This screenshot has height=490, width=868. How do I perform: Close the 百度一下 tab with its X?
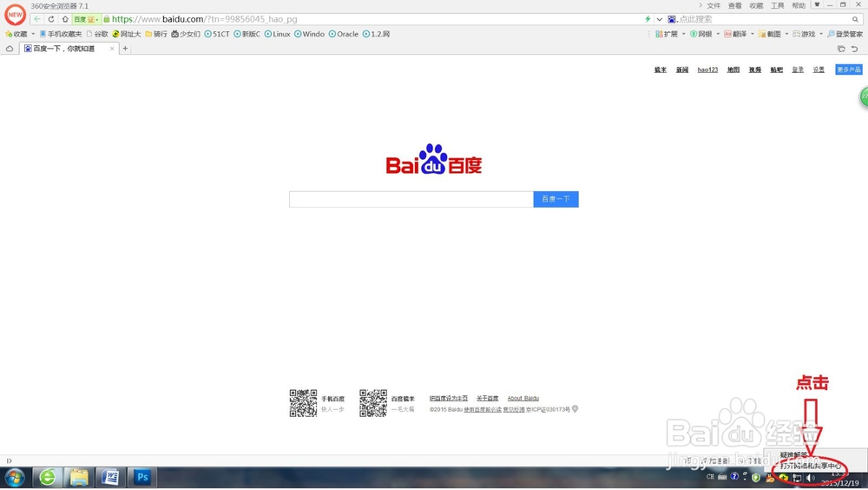[x=112, y=49]
